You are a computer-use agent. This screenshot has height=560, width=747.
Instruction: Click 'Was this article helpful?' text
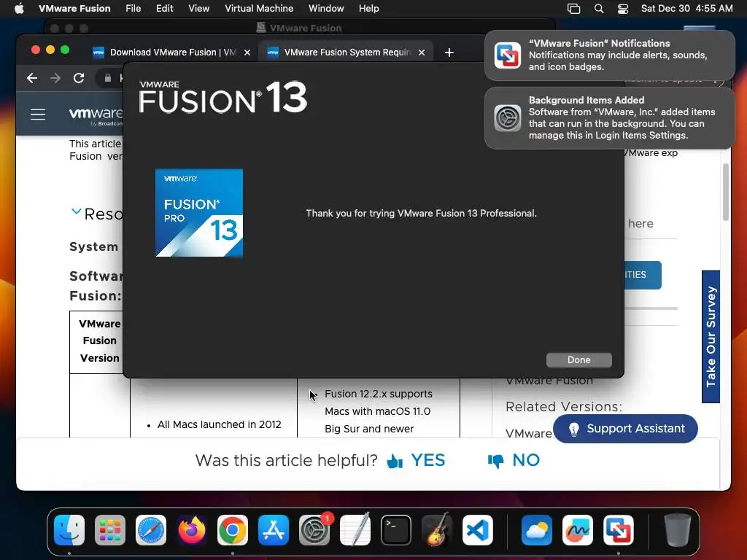point(286,461)
